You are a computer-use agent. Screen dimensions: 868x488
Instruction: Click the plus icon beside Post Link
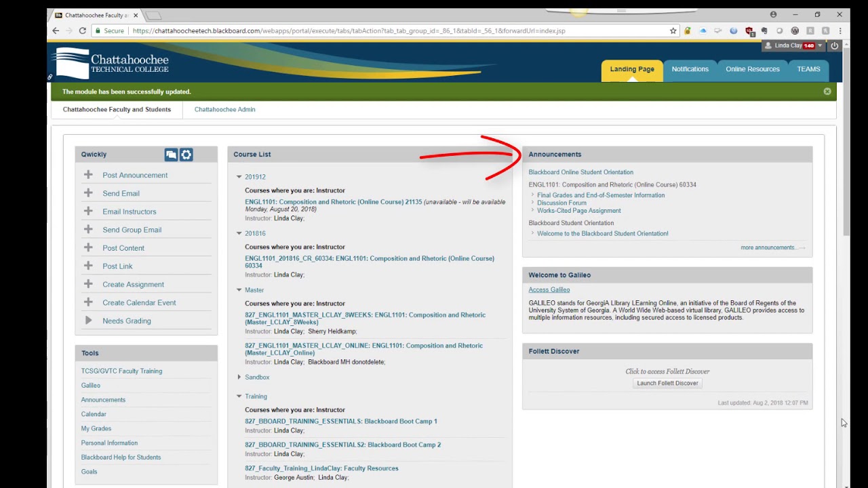pos(88,266)
